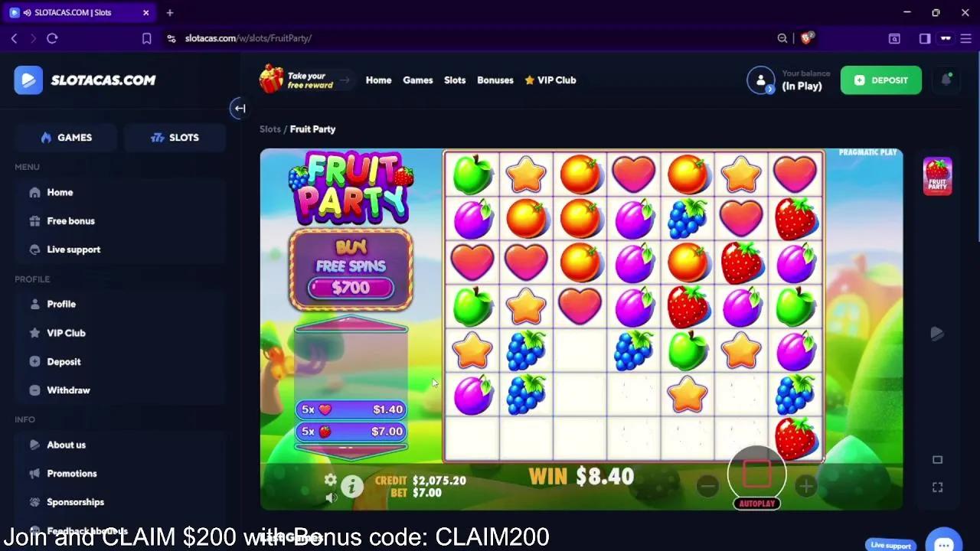Open the game settings gear icon

330,480
